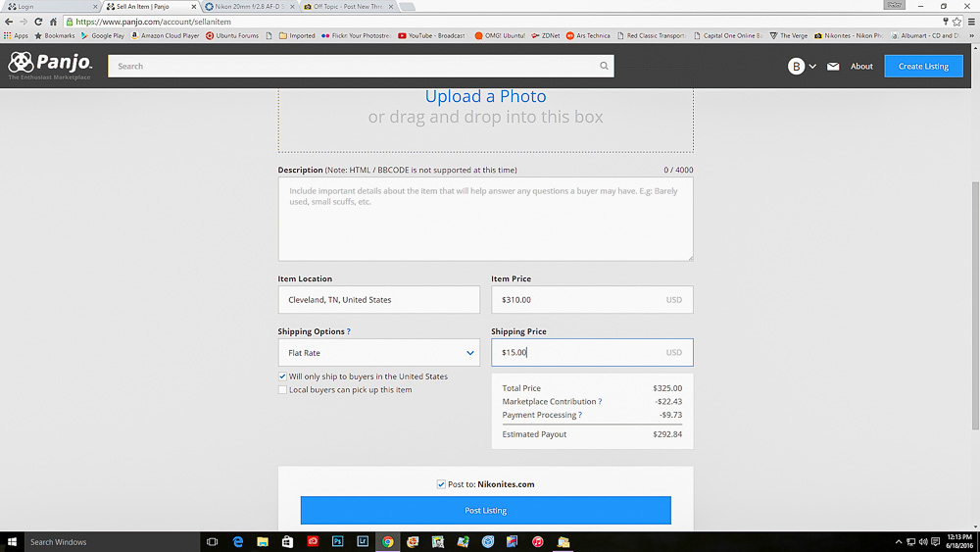980x552 pixels.
Task: Open Microsoft Edge from the taskbar
Action: [237, 541]
